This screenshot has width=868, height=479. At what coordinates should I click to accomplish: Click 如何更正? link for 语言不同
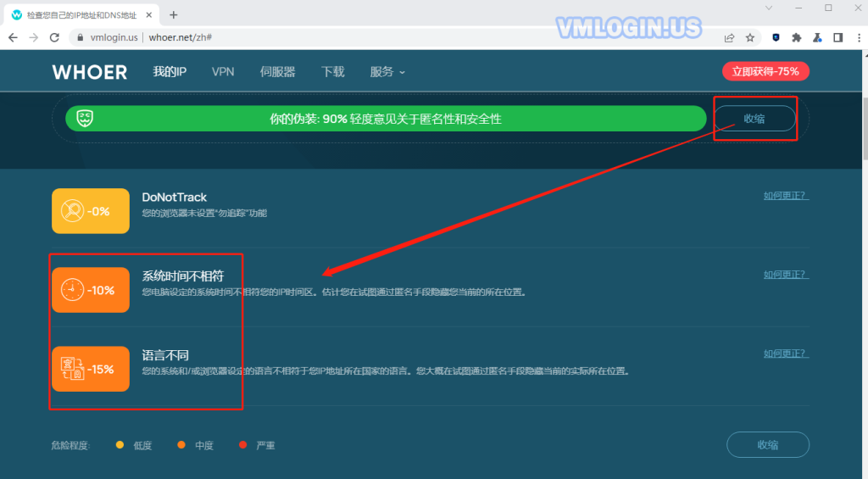786,354
